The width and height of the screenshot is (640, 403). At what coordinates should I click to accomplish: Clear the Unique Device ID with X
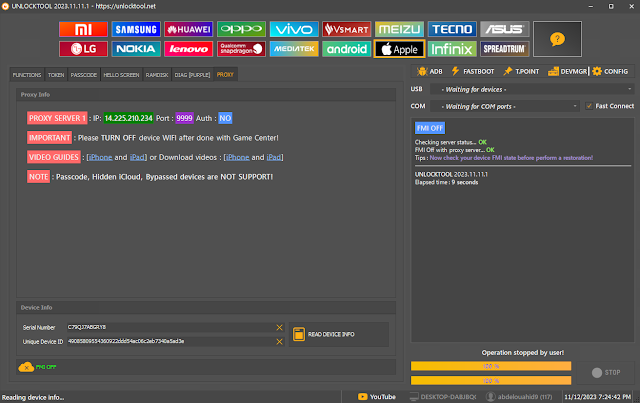click(x=280, y=342)
